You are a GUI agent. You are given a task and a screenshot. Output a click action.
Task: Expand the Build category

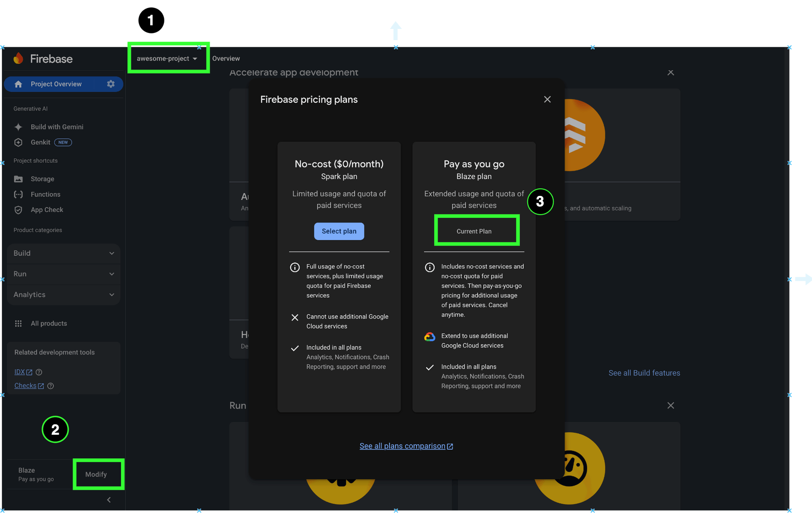(x=63, y=253)
